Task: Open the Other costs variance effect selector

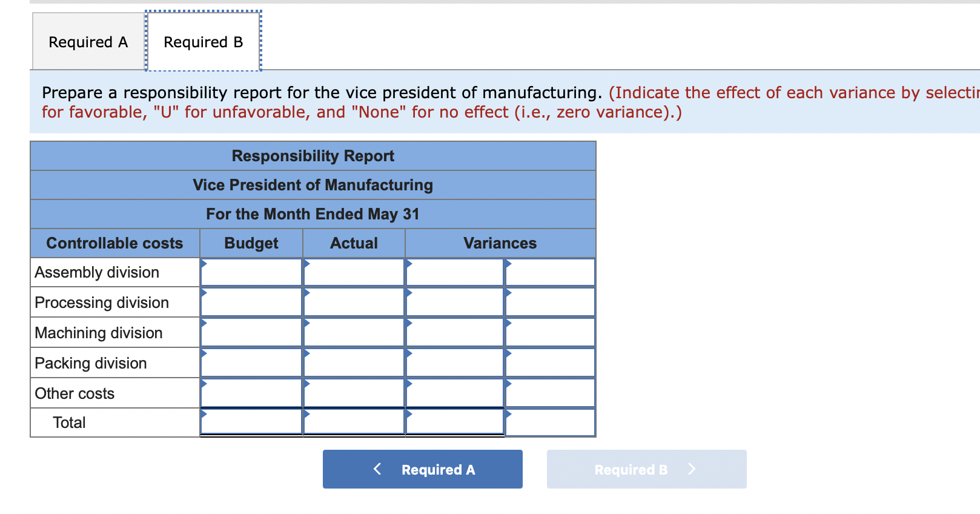Action: coord(549,393)
